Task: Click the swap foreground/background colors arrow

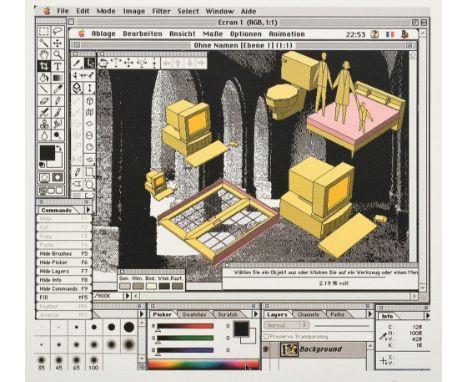Action: tap(59, 148)
